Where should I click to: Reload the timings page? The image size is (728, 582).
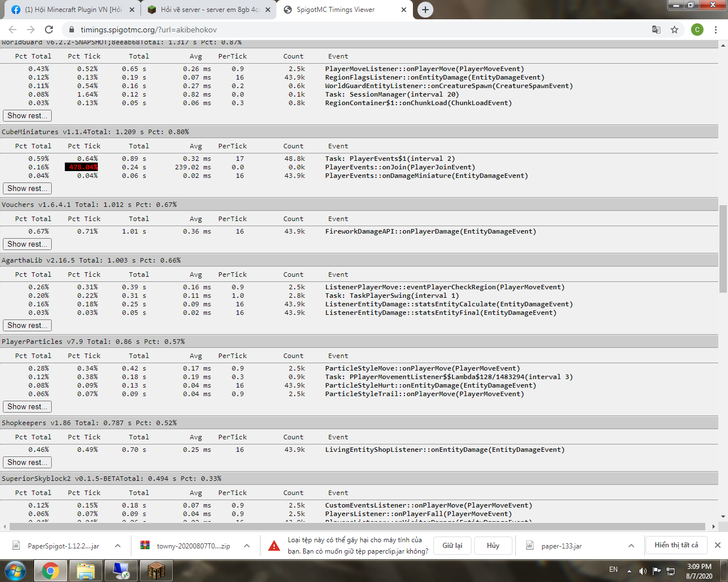pos(49,30)
